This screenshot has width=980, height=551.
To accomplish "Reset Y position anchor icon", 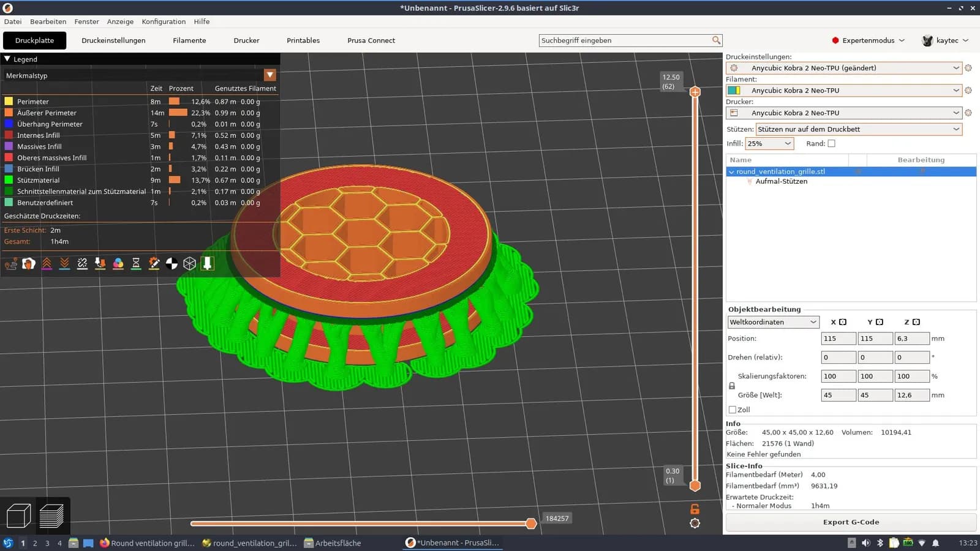I will (x=880, y=322).
